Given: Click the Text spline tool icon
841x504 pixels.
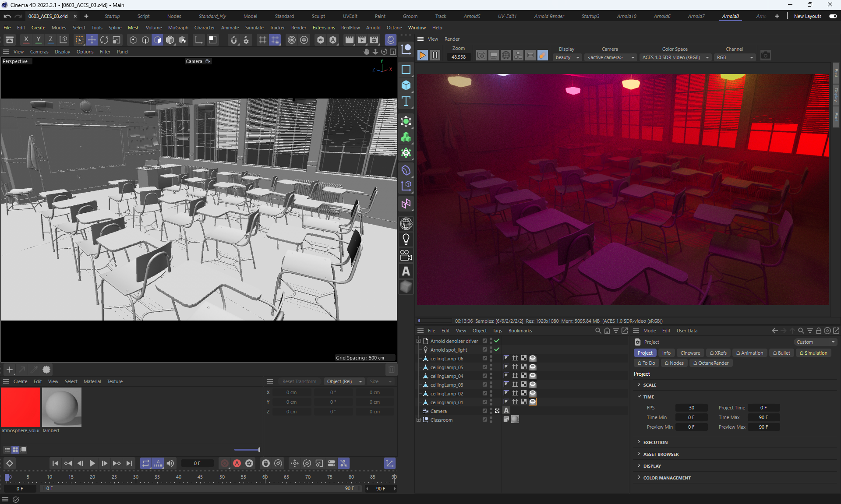Looking at the screenshot, I should click(406, 101).
